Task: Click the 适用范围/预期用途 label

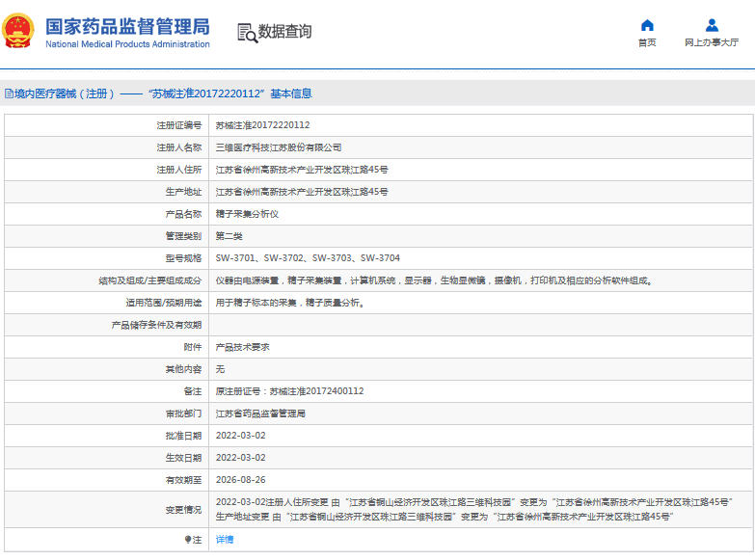Action: 164,303
